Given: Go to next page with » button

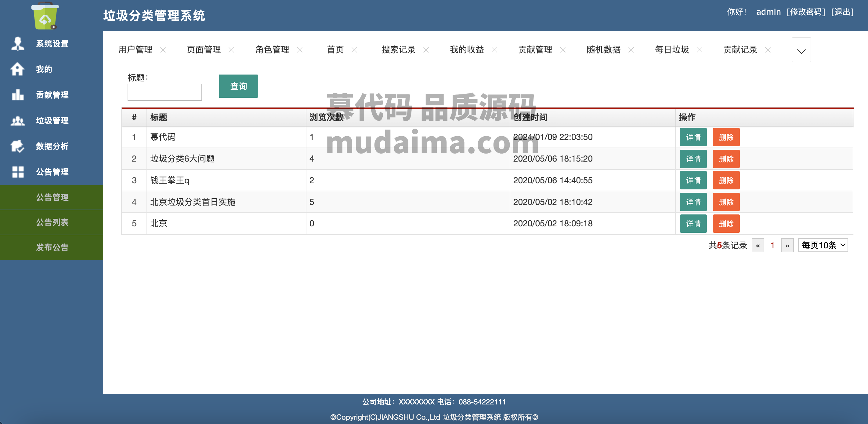Looking at the screenshot, I should tap(787, 245).
